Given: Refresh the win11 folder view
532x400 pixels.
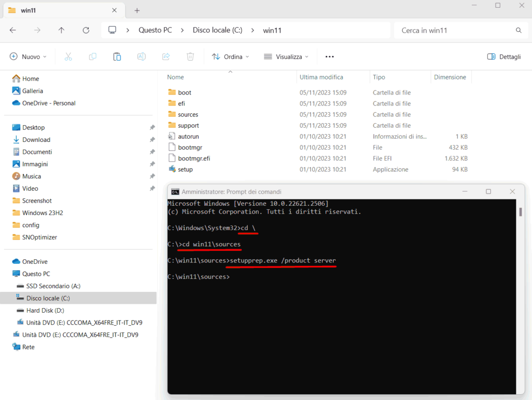Looking at the screenshot, I should [86, 30].
